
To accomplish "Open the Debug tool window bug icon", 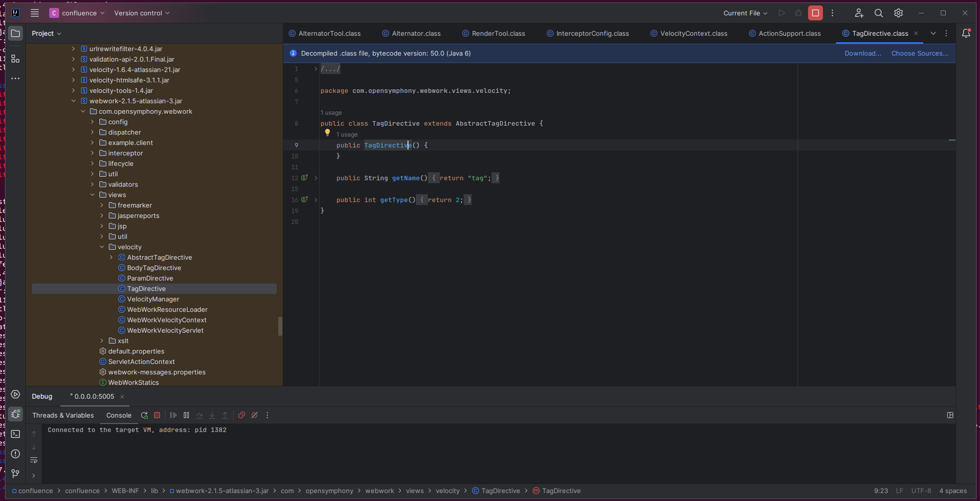I will (x=15, y=414).
